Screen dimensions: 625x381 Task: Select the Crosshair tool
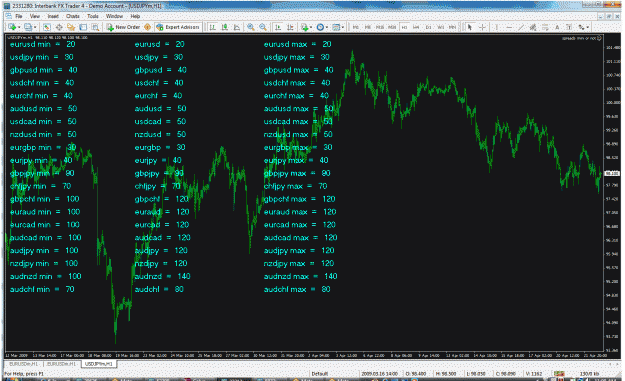[x=482, y=27]
